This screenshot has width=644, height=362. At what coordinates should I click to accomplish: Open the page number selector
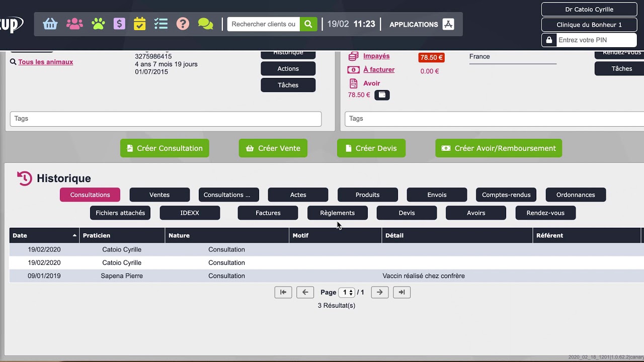(347, 292)
